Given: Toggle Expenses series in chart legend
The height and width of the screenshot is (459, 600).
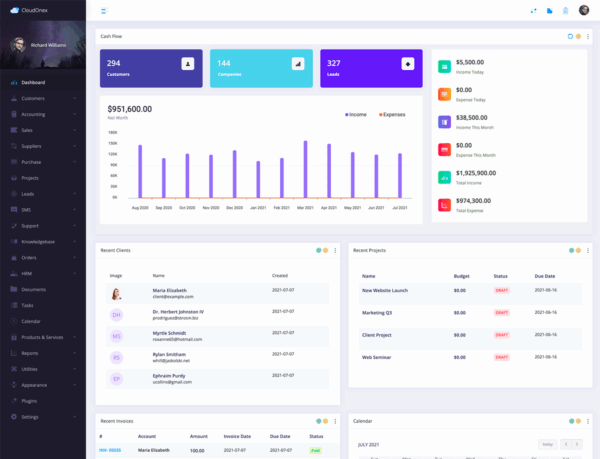Looking at the screenshot, I should (392, 115).
